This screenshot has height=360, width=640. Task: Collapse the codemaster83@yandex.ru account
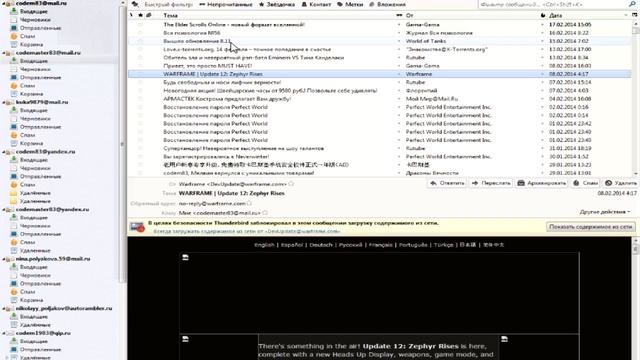(4, 209)
